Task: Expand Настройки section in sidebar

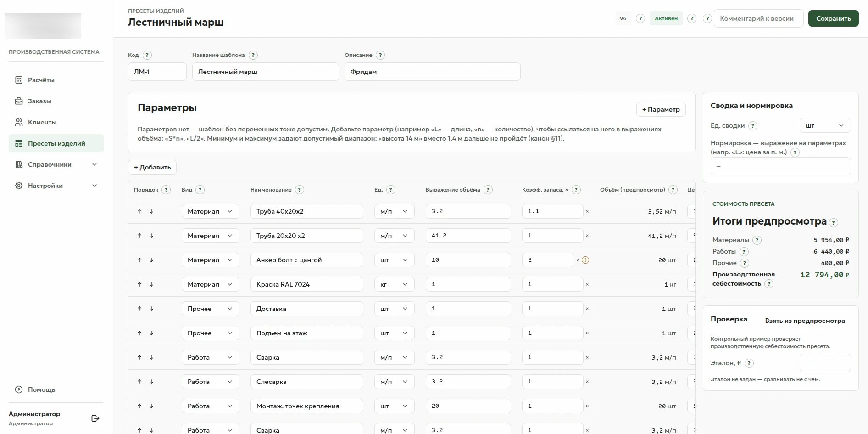Action: pos(56,186)
